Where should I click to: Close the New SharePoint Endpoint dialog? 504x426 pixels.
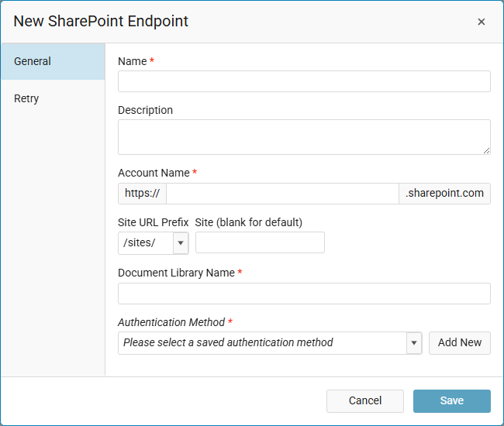(x=481, y=22)
